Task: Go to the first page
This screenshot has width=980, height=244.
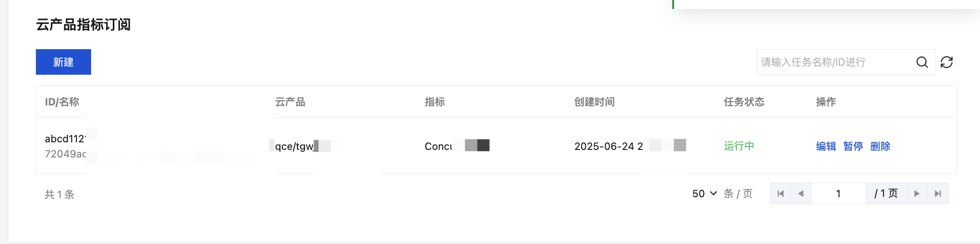Action: [780, 193]
